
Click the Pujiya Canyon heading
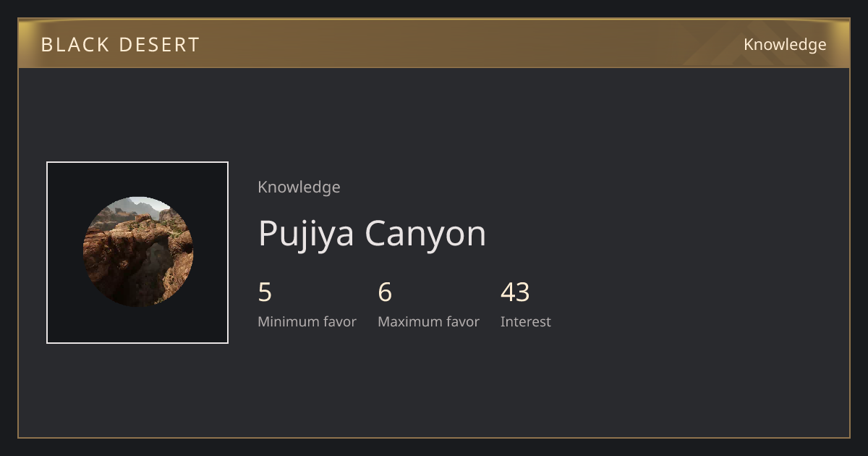tap(372, 233)
